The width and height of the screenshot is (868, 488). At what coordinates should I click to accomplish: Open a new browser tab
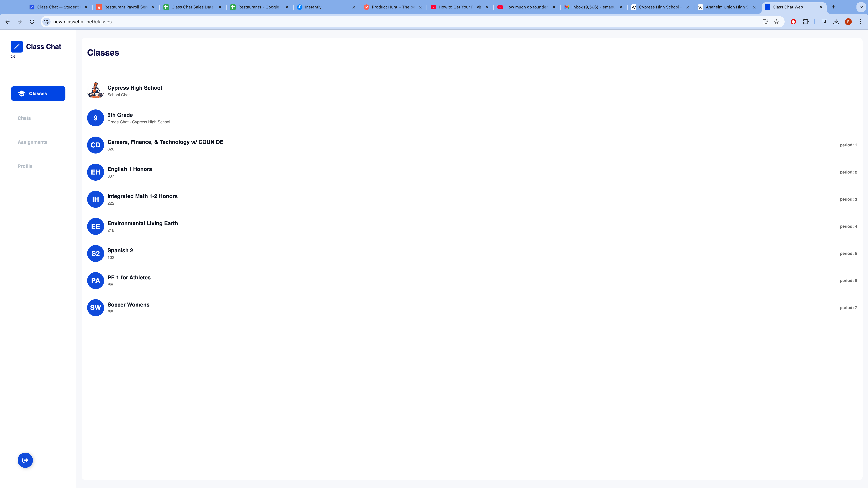pyautogui.click(x=833, y=7)
